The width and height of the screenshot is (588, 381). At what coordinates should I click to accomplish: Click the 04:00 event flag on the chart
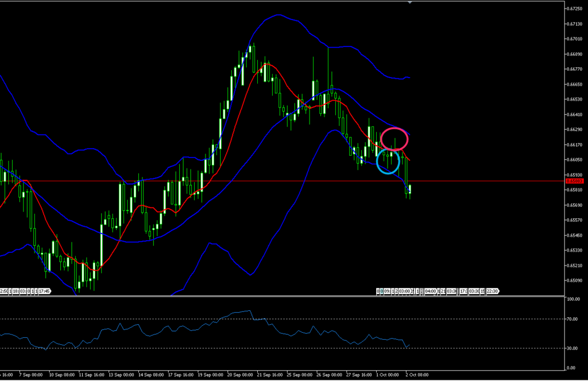[431, 291]
